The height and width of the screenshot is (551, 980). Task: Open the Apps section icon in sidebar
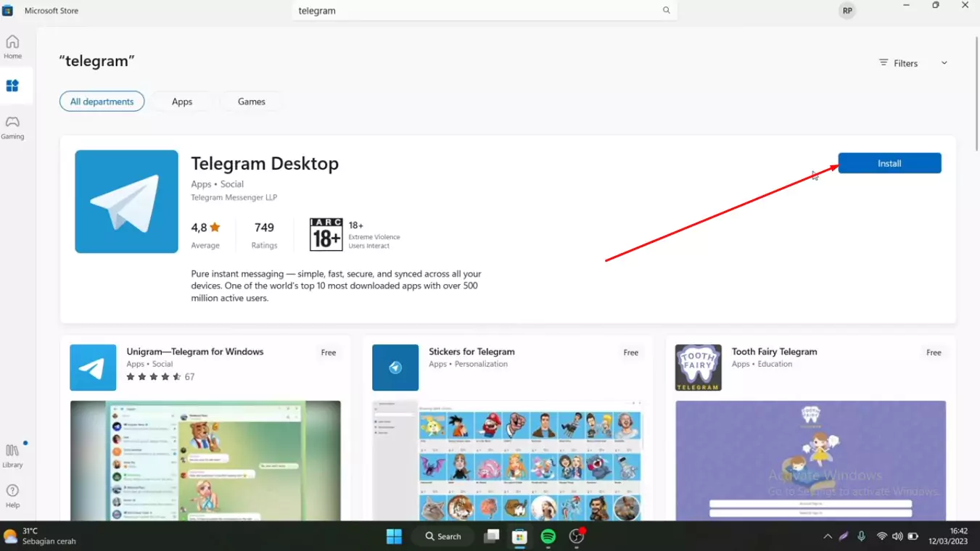point(12,86)
